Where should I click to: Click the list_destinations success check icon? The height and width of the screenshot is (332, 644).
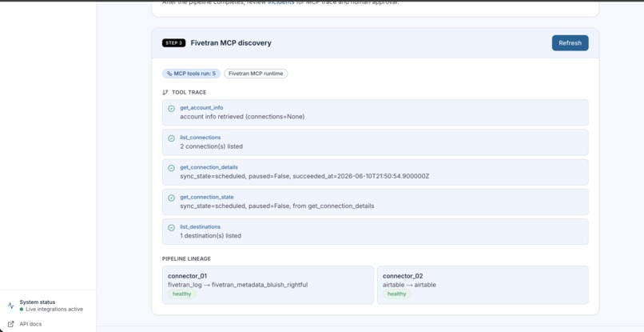[171, 227]
